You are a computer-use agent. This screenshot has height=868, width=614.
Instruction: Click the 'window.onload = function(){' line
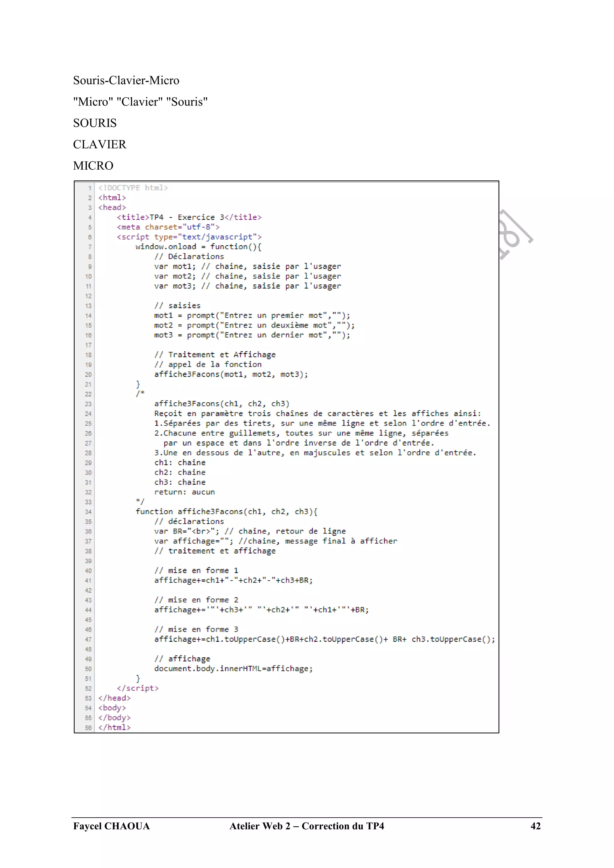pos(198,247)
